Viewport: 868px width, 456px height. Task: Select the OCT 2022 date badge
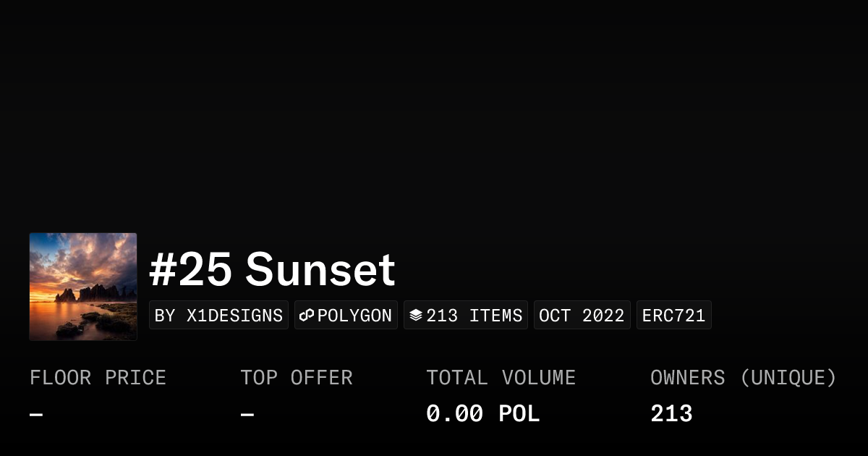(x=582, y=316)
